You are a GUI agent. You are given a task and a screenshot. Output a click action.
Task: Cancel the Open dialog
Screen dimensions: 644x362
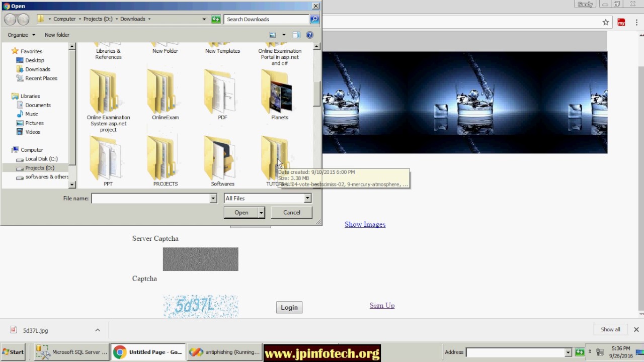(292, 213)
